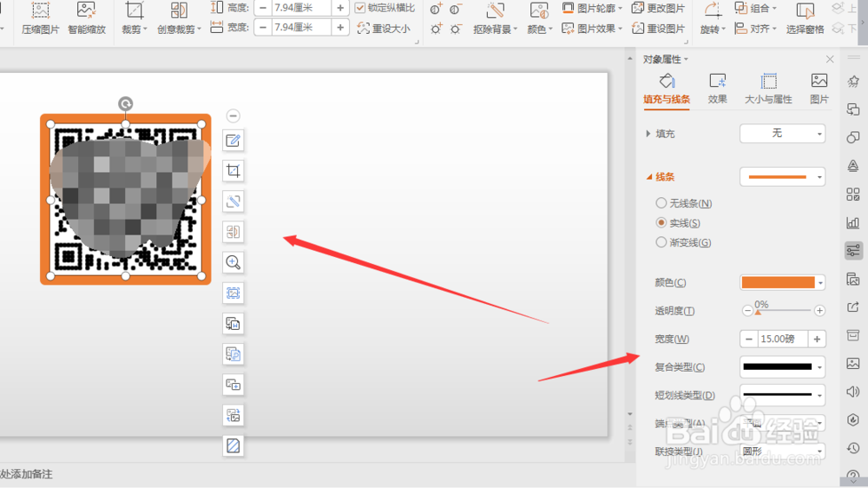This screenshot has height=488, width=868.
Task: Click the 重设图片 reset picture button
Action: click(658, 29)
